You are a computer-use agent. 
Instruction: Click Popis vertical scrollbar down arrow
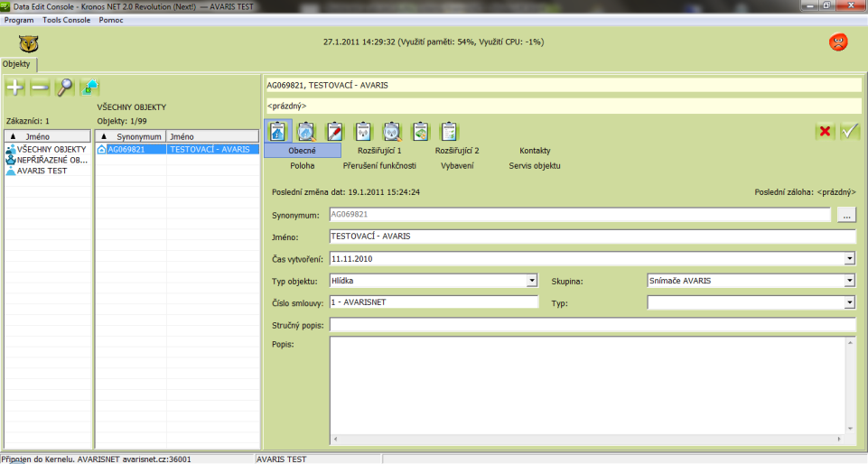click(x=850, y=429)
